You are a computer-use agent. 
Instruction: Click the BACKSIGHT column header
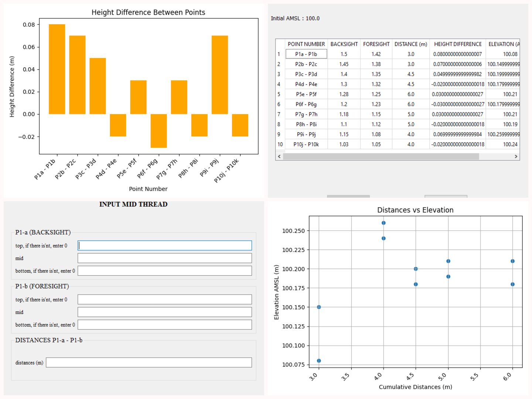(x=344, y=44)
